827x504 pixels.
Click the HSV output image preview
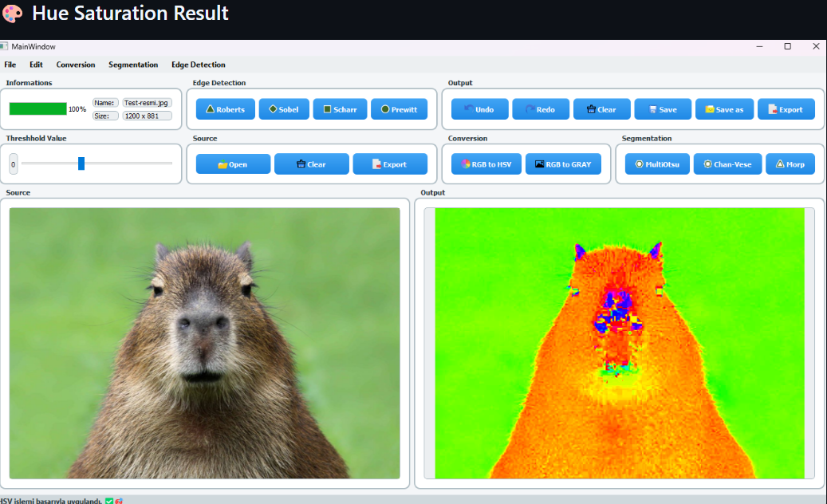point(619,343)
